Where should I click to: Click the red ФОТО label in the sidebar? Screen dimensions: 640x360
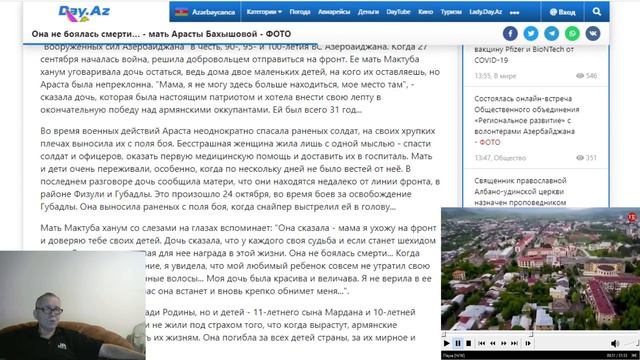pyautogui.click(x=489, y=142)
